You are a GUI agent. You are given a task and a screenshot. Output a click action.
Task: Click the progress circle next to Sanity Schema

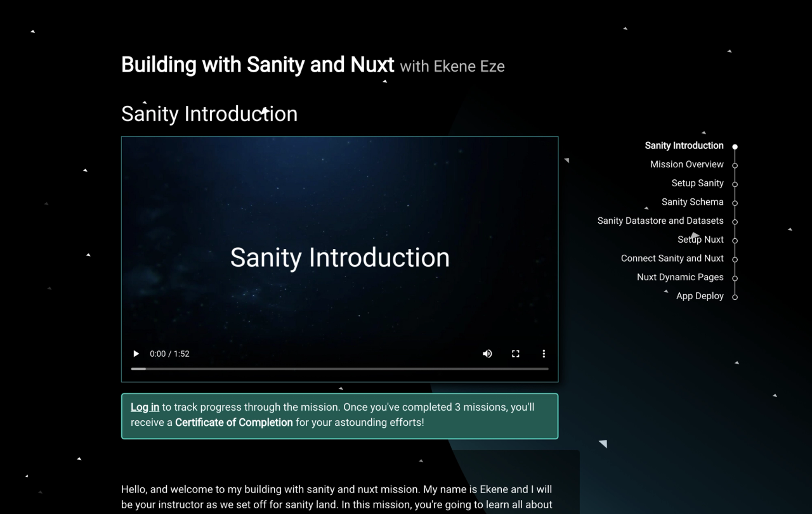735,203
